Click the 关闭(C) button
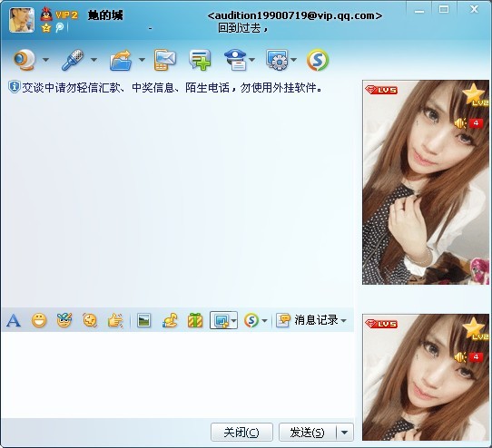The height and width of the screenshot is (448, 492). click(241, 433)
